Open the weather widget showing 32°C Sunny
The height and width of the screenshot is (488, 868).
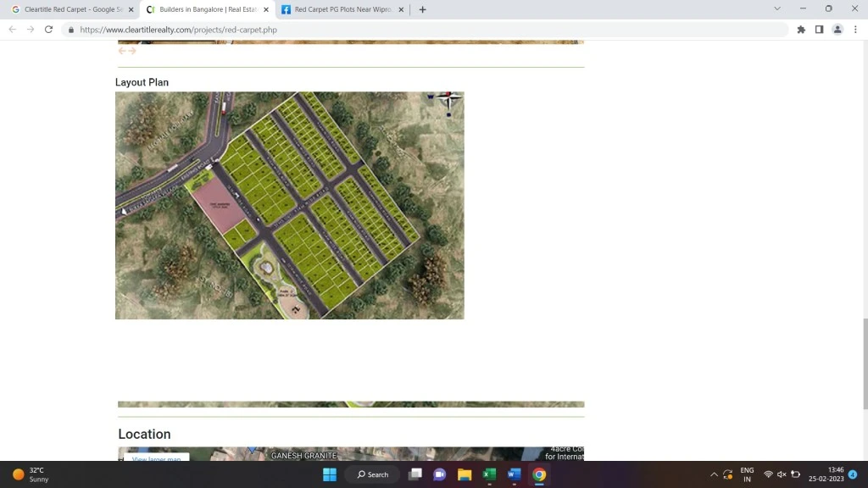(31, 474)
